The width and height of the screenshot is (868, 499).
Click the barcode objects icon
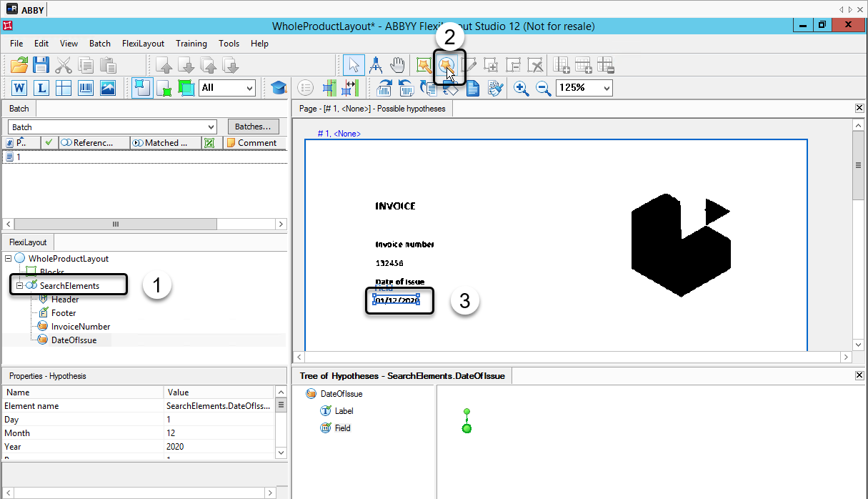click(86, 88)
